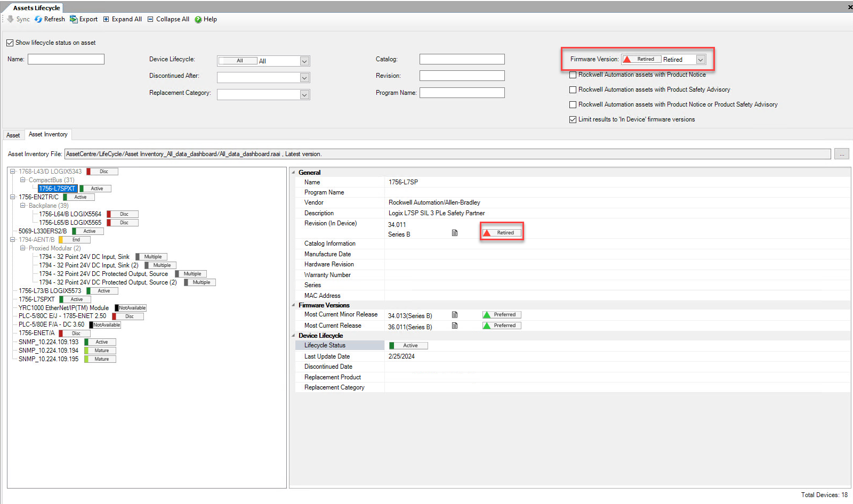The image size is (853, 504).
Task: Switch to the Asset tab
Action: tap(13, 135)
